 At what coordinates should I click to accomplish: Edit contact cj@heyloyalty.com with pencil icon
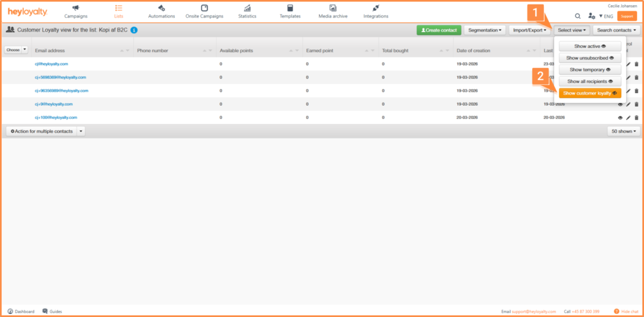[x=628, y=64]
